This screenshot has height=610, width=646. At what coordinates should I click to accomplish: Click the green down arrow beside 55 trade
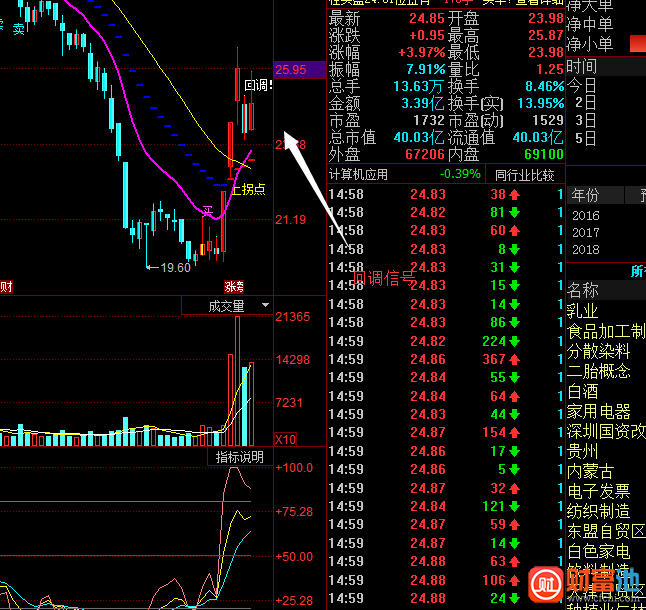[514, 378]
